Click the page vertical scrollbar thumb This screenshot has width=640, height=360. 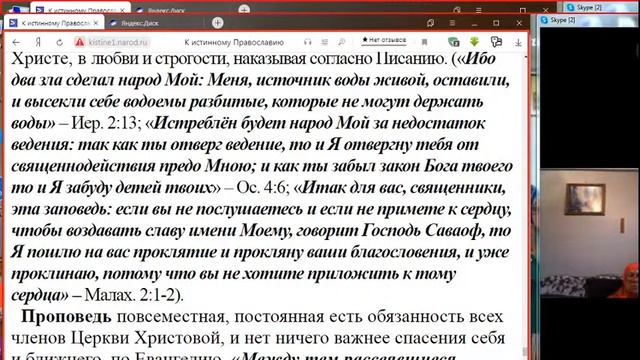[x=525, y=352]
